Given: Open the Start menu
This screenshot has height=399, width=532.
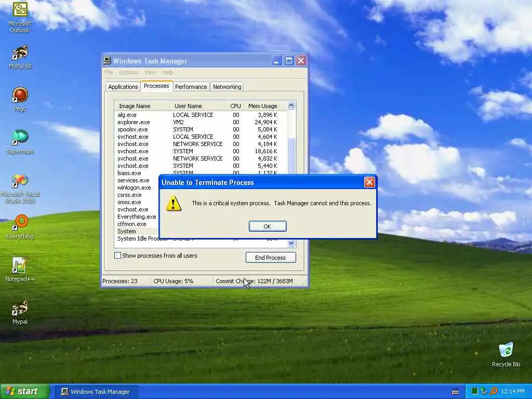Looking at the screenshot, I should [x=25, y=391].
